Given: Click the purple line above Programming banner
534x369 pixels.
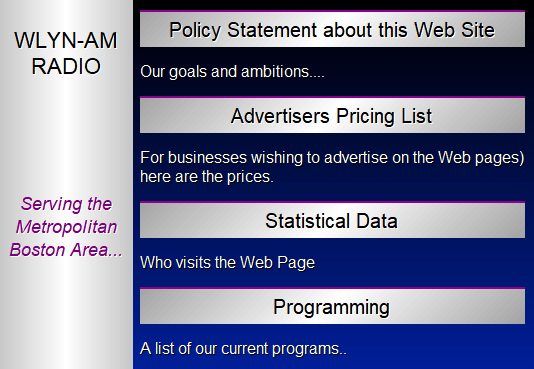Looking at the screenshot, I should click(332, 288).
